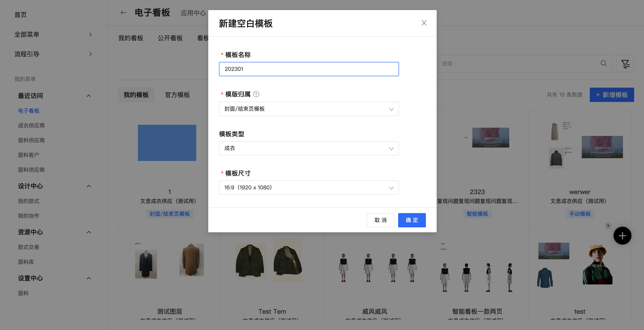The width and height of the screenshot is (644, 330).
Task: Expand the 流程引导 submenu arrow
Action: [90, 54]
